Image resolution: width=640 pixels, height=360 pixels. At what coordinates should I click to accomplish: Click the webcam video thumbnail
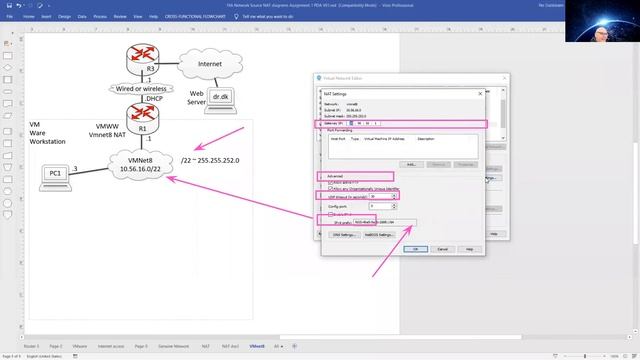pyautogui.click(x=602, y=21)
